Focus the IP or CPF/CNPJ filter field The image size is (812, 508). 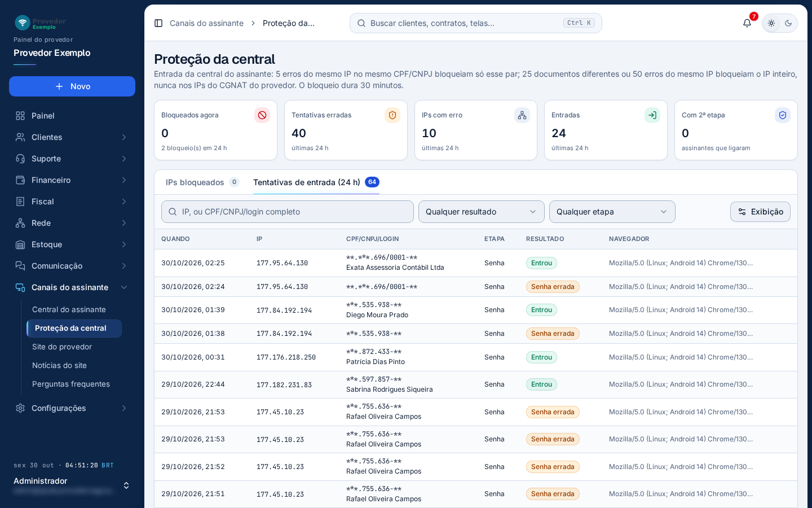288,212
